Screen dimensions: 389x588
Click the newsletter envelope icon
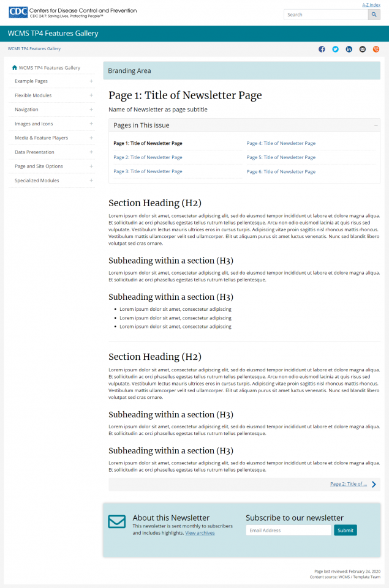117,522
